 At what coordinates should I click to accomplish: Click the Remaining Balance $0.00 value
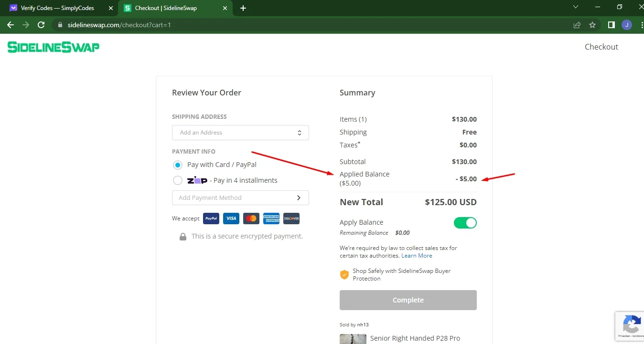pyautogui.click(x=402, y=233)
